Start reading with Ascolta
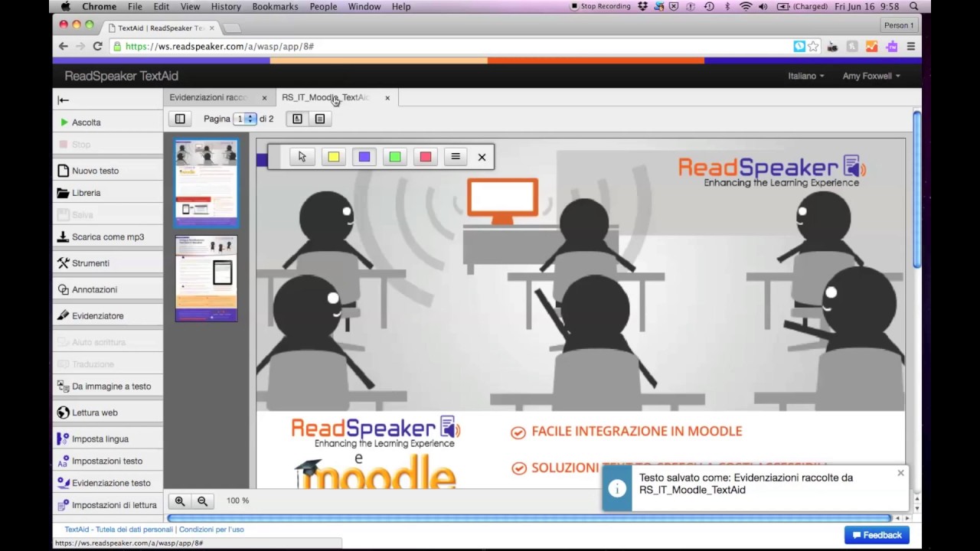Image resolution: width=980 pixels, height=551 pixels. click(107, 122)
